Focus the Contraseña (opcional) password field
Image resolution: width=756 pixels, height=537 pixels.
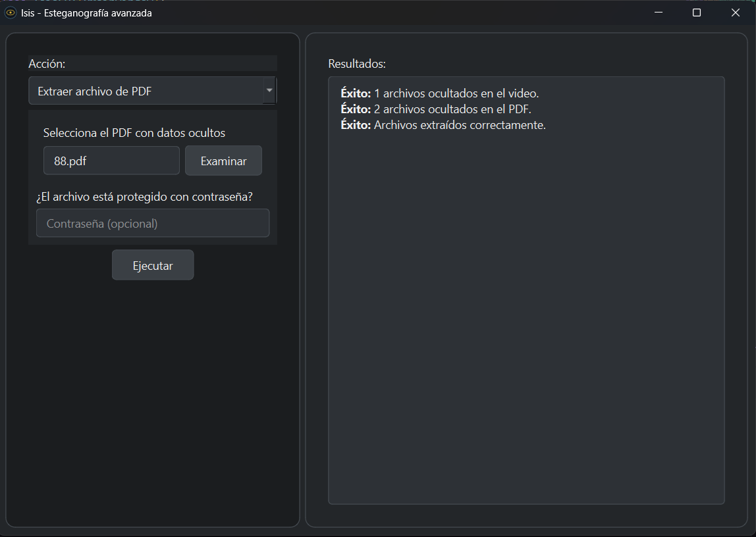click(153, 224)
